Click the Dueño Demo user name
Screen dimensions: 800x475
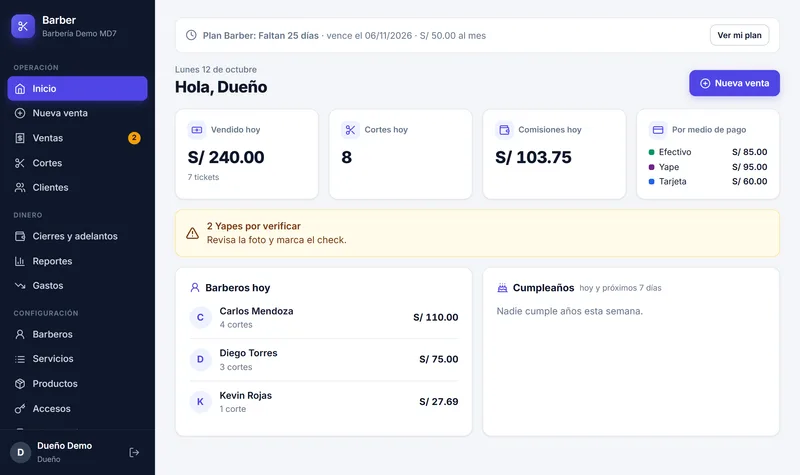pyautogui.click(x=65, y=446)
